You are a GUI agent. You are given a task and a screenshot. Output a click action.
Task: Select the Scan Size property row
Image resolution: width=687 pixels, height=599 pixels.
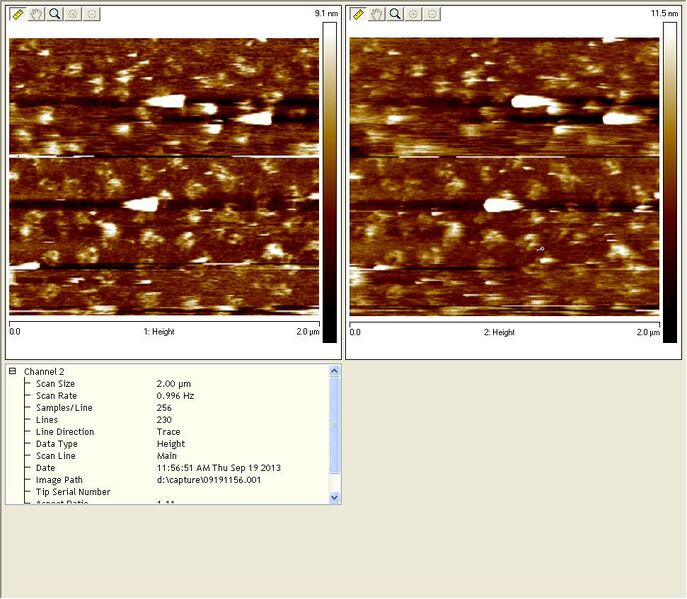[55, 384]
